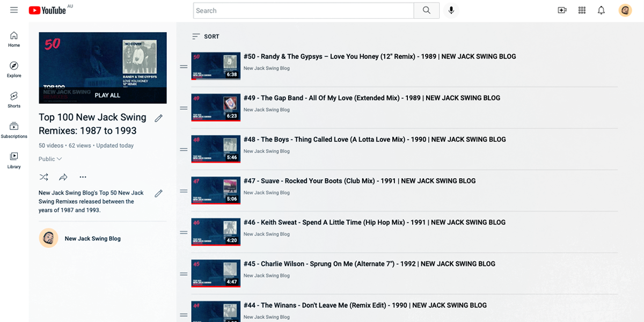This screenshot has height=322, width=644.
Task: Grab reorder handle for #49 video
Action: (x=184, y=108)
